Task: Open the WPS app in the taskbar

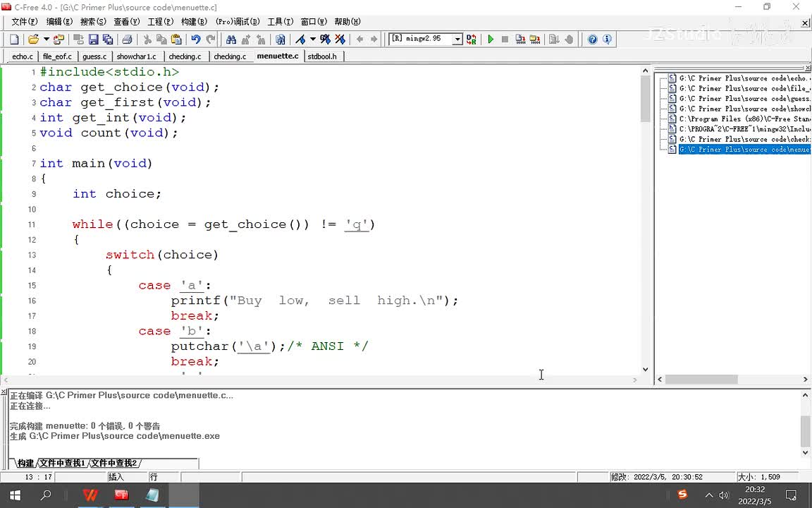Action: coord(90,495)
